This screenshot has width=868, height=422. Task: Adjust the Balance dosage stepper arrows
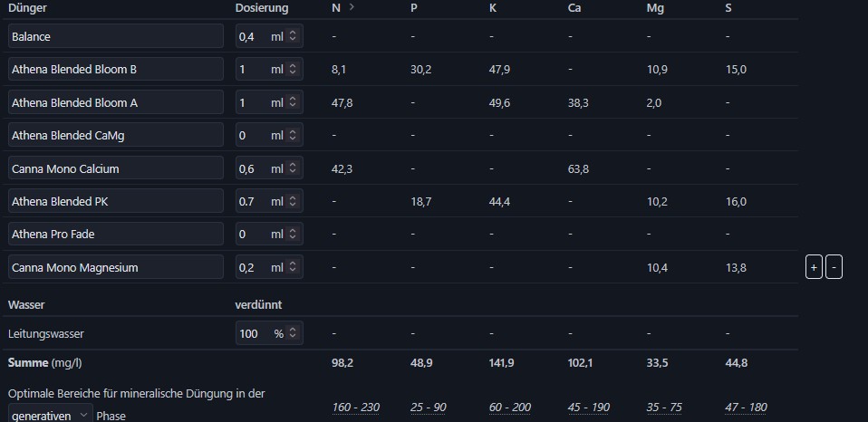[293, 37]
